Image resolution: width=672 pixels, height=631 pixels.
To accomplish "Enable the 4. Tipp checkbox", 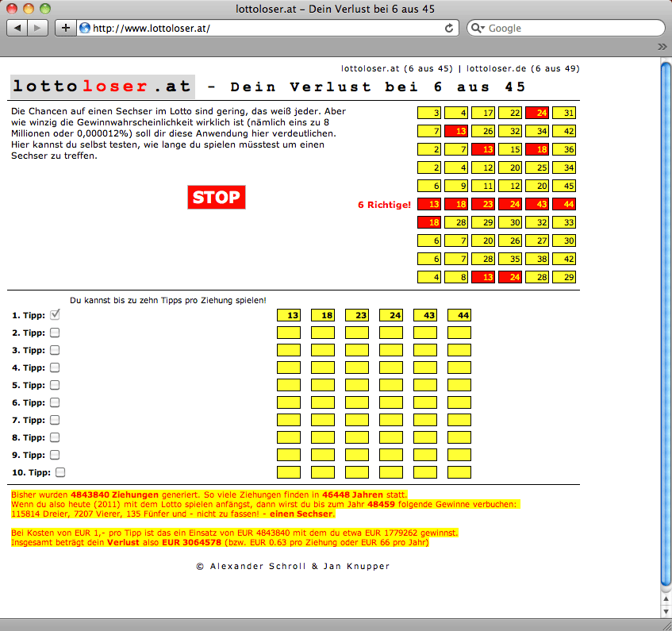I will (55, 367).
